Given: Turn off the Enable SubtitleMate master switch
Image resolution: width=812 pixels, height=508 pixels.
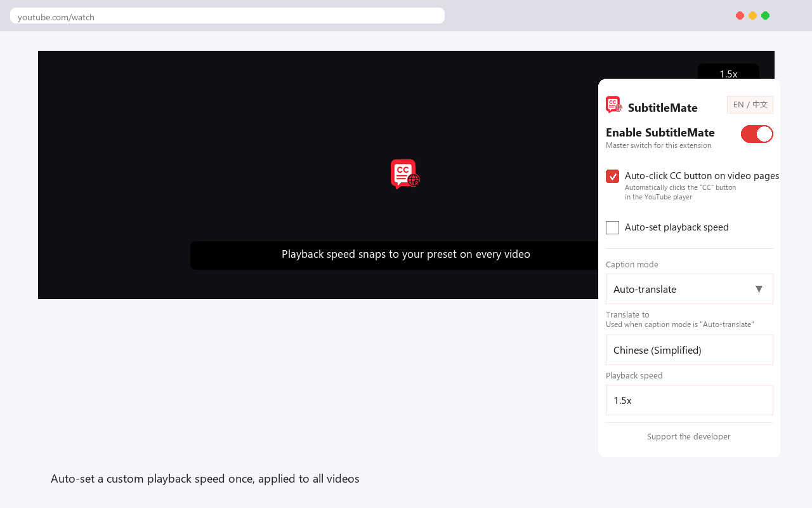Looking at the screenshot, I should 757,134.
